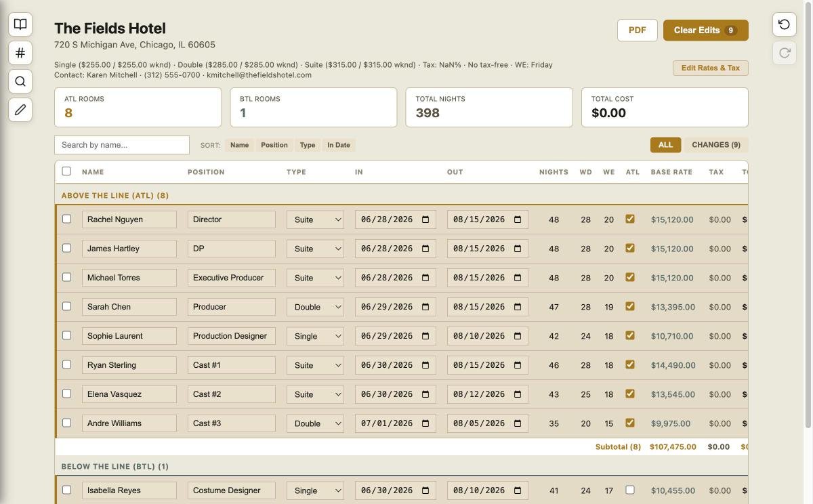Open calendar picker for Sophie Laurent's out date

pyautogui.click(x=518, y=336)
